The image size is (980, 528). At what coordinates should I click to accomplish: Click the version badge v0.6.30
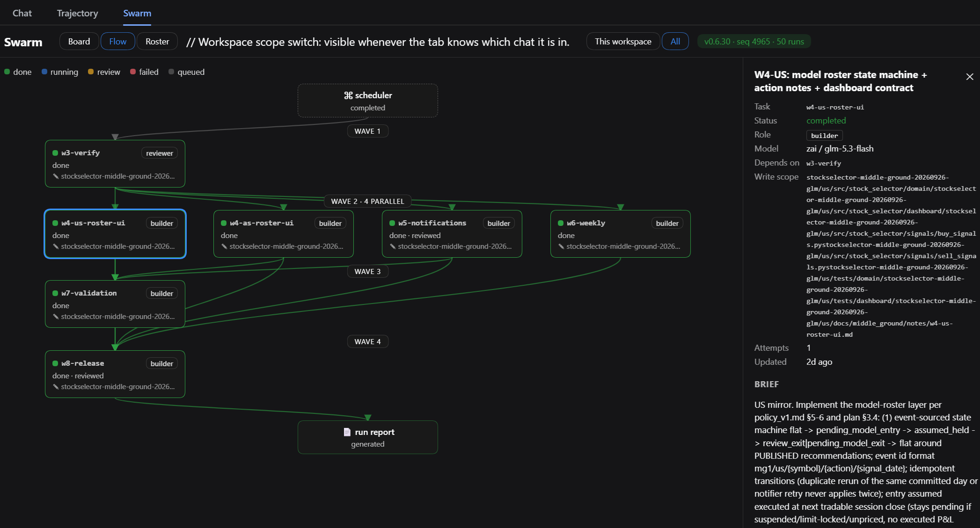pos(754,41)
